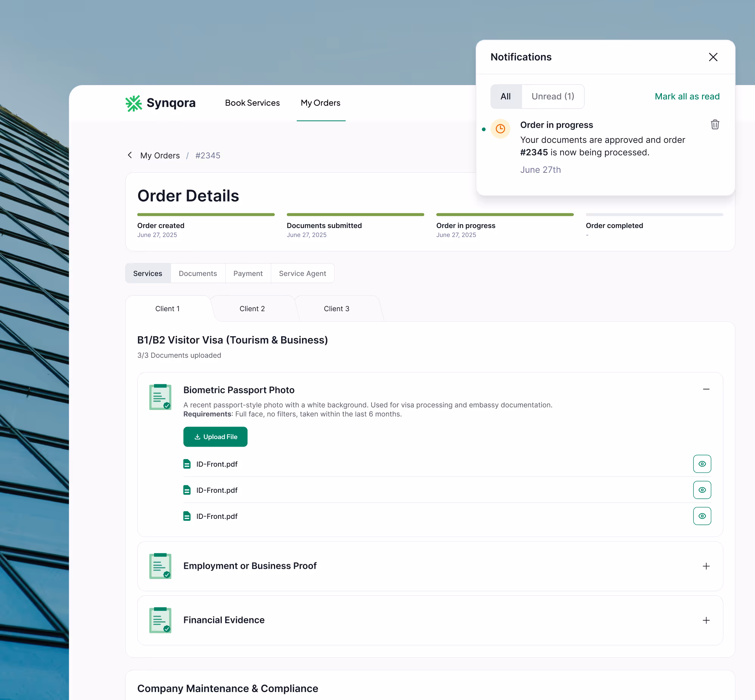Viewport: 755px width, 700px height.
Task: Collapse the Biometric Passport Photo section
Action: 706,390
